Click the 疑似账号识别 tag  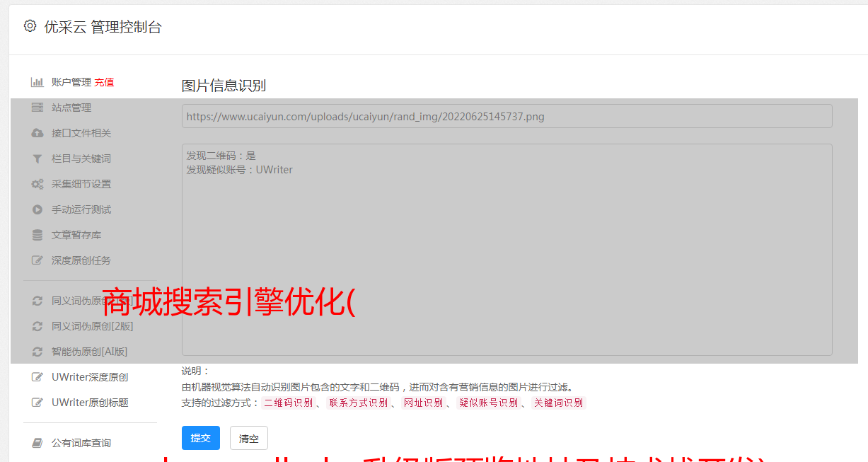pyautogui.click(x=489, y=403)
